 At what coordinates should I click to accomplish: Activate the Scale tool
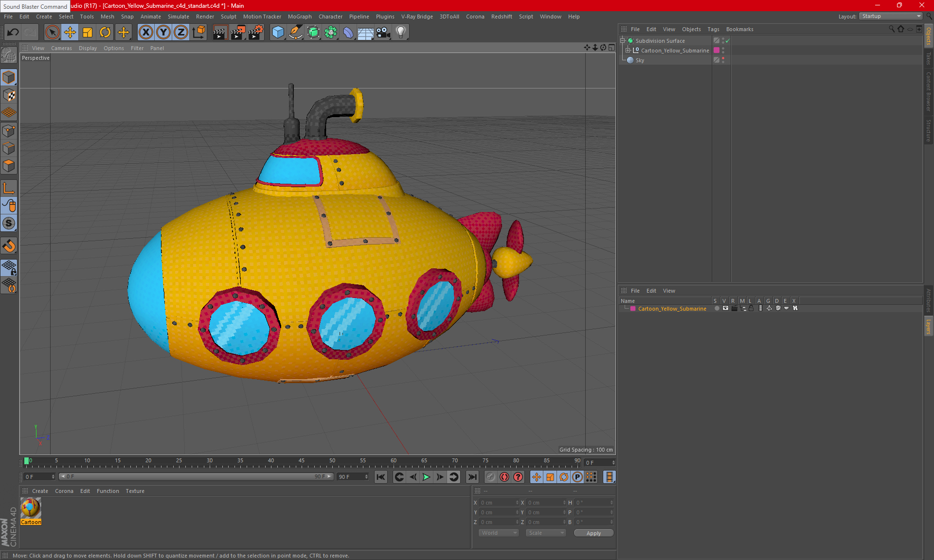(x=88, y=33)
